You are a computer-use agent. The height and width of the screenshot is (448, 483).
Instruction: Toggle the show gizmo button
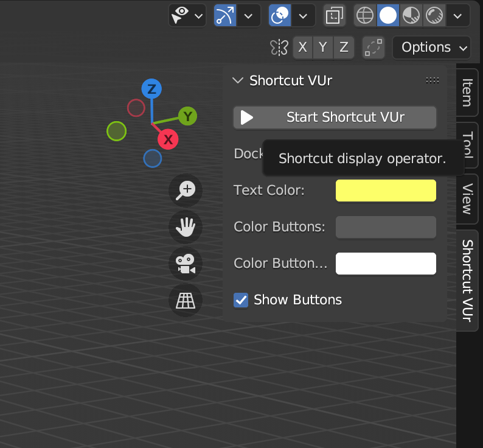tap(225, 15)
